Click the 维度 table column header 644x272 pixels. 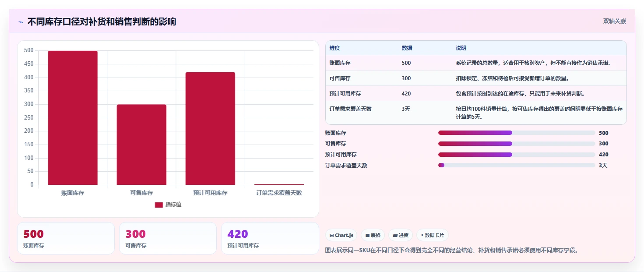coord(335,48)
